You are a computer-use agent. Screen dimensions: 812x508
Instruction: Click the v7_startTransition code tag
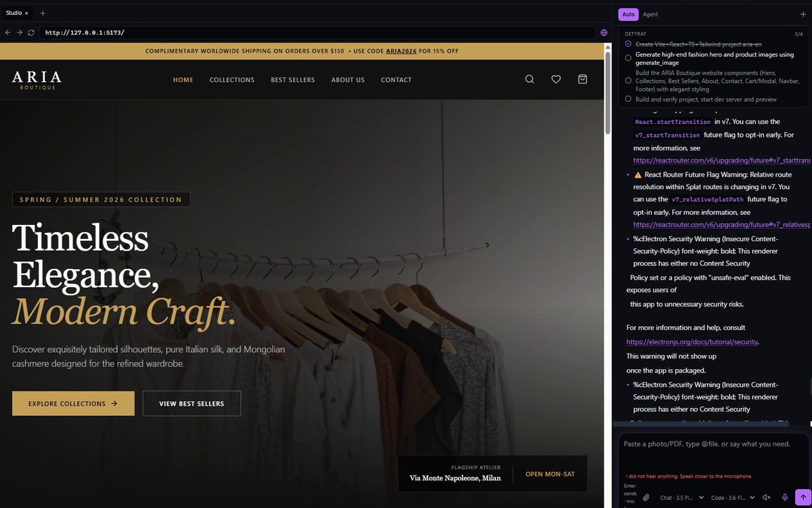tap(667, 135)
